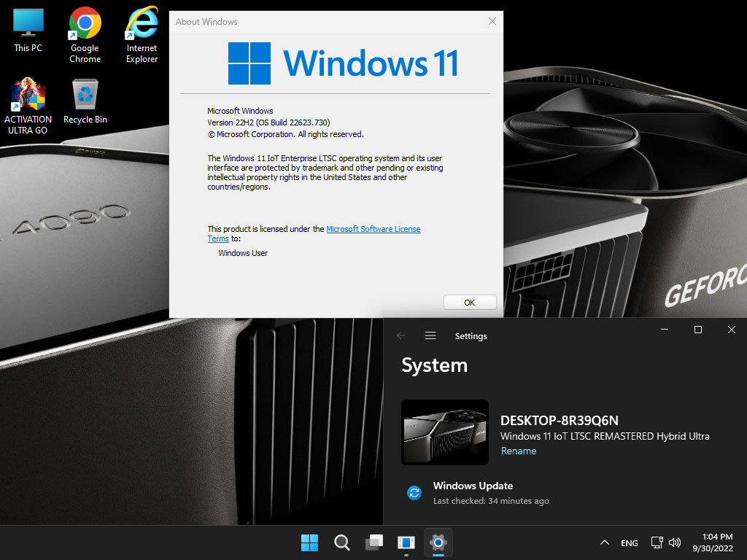Click the System heading in Settings
This screenshot has width=747, height=560.
435,365
